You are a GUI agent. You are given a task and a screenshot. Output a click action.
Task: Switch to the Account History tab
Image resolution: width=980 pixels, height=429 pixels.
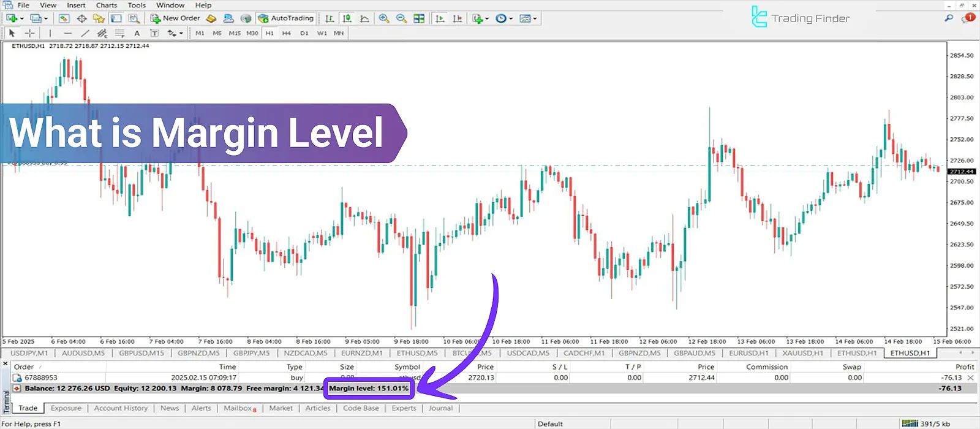coord(121,408)
